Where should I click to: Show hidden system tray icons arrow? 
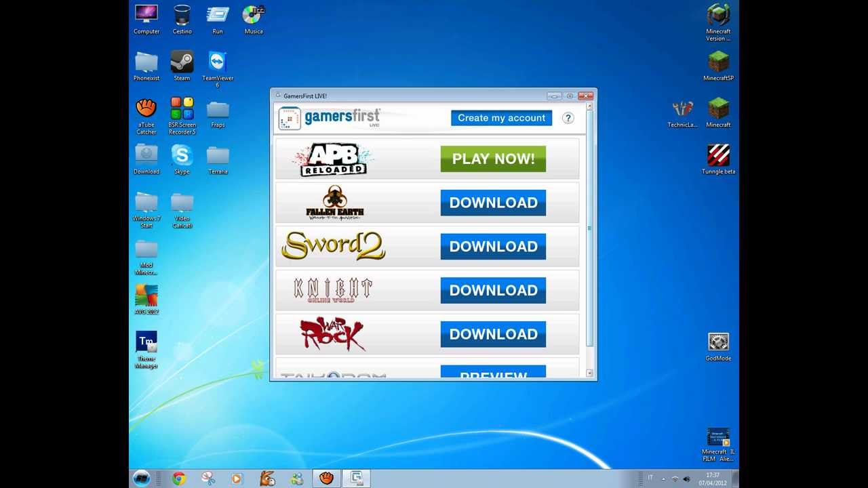[x=663, y=479]
